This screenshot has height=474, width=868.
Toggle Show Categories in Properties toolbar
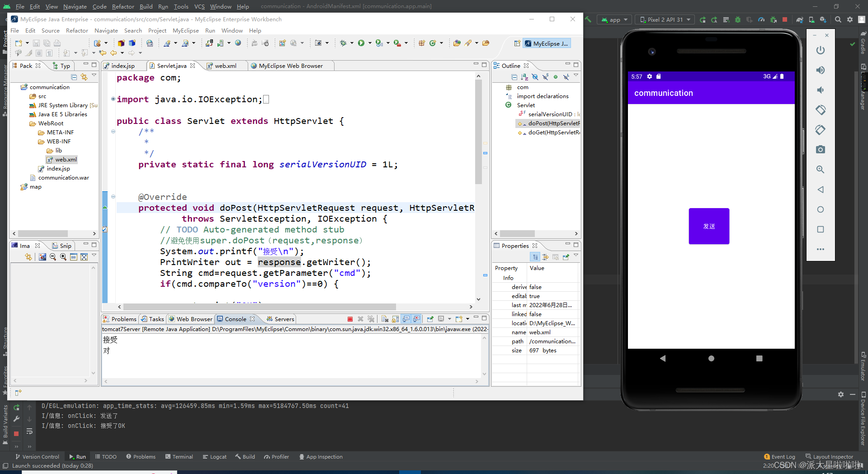click(x=535, y=257)
